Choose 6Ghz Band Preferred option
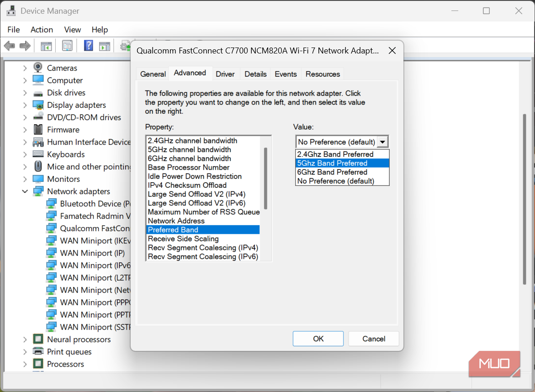Screen dimensions: 535x392 (342, 172)
